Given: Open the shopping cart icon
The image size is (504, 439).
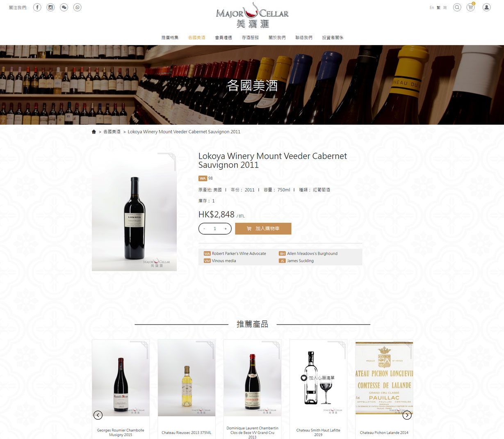Looking at the screenshot, I should 471,7.
